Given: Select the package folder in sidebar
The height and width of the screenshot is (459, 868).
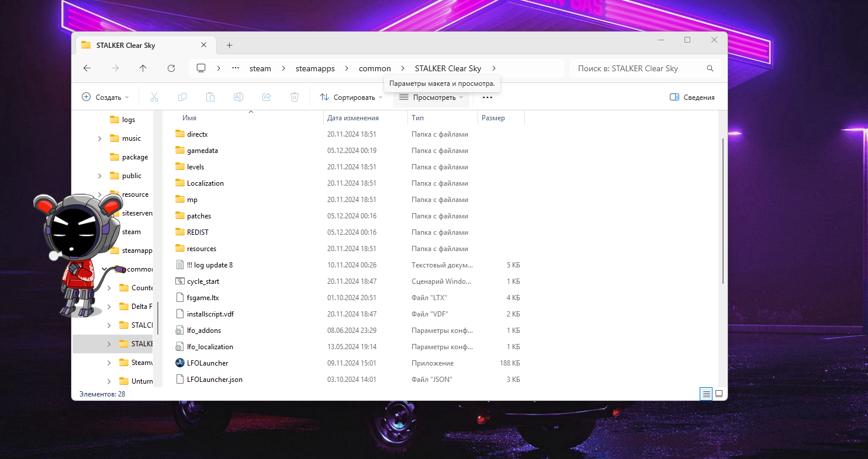Looking at the screenshot, I should point(129,157).
